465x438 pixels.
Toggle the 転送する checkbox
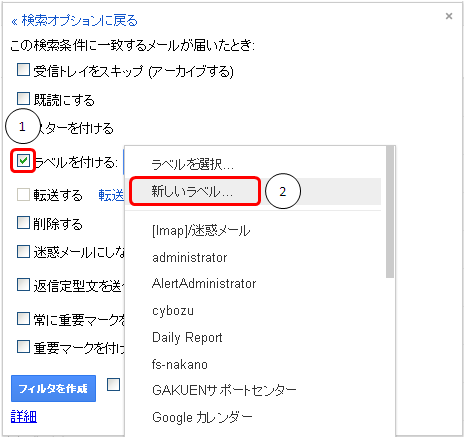(x=23, y=194)
